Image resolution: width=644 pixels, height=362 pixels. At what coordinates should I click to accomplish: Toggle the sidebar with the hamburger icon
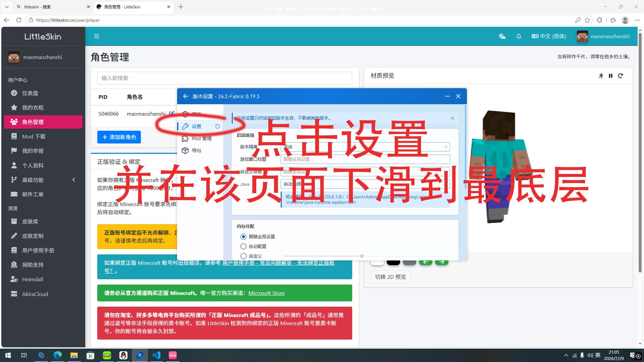[97, 36]
